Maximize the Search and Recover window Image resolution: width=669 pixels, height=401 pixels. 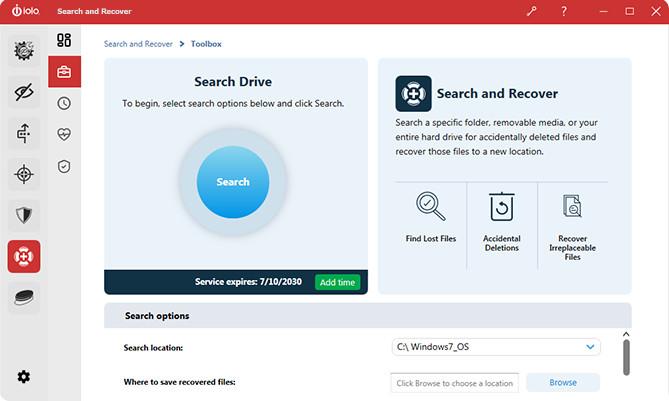tap(629, 11)
